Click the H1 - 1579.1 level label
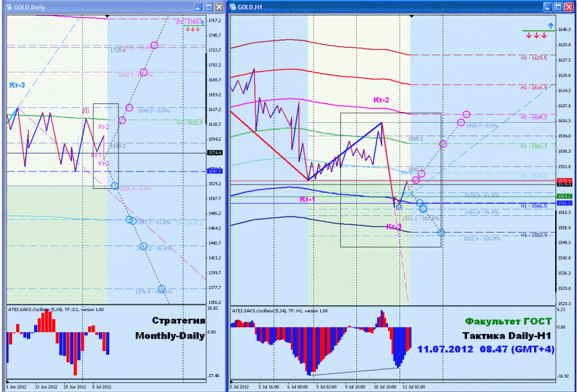The width and height of the screenshot is (579, 392). pyautogui.click(x=534, y=176)
